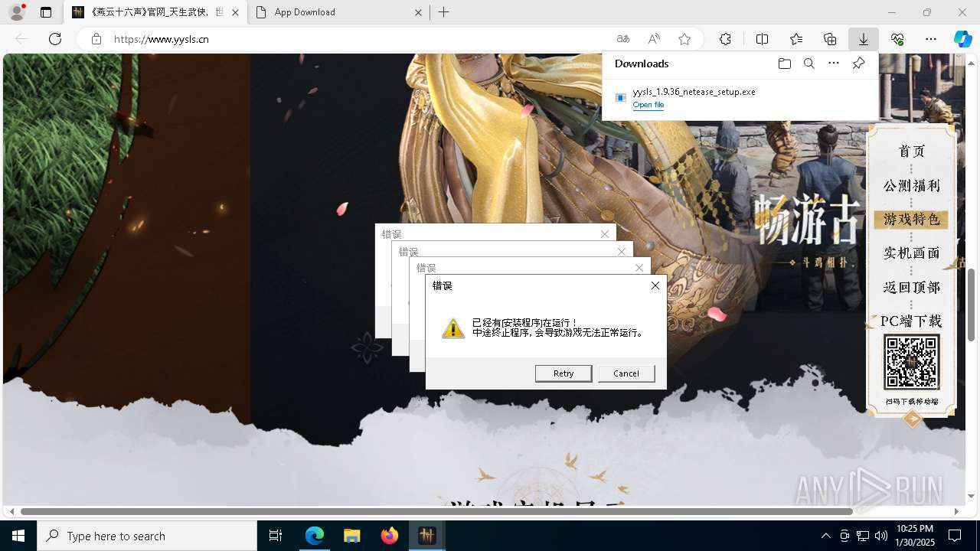Screen dimensions: 980x551
Task: Open the notification center icon
Action: [x=955, y=536]
